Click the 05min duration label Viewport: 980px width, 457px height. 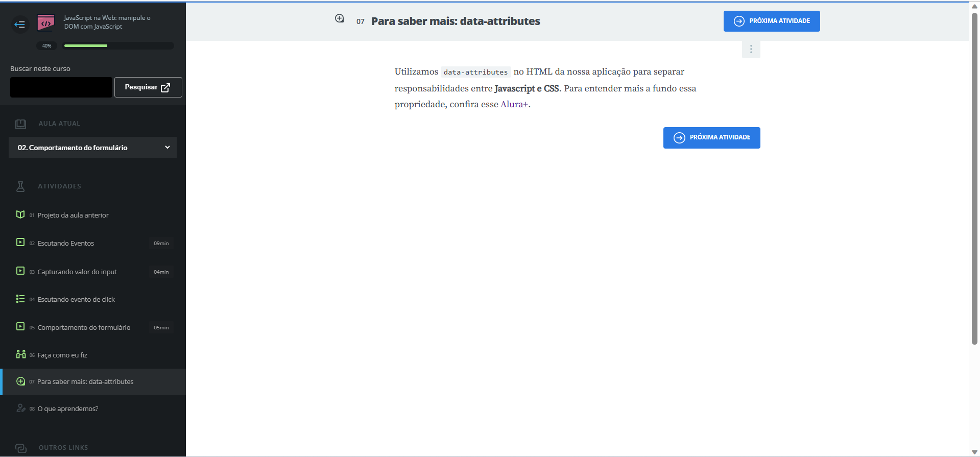tap(161, 328)
